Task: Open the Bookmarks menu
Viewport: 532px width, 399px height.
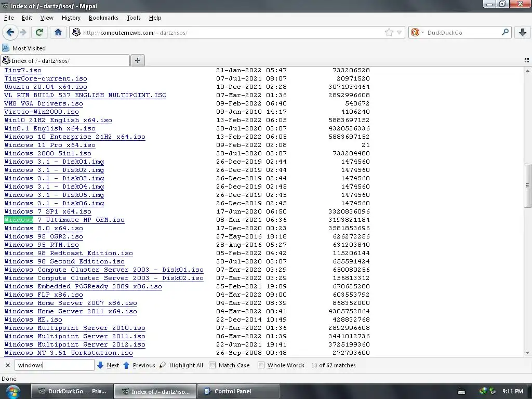Action: (x=103, y=18)
